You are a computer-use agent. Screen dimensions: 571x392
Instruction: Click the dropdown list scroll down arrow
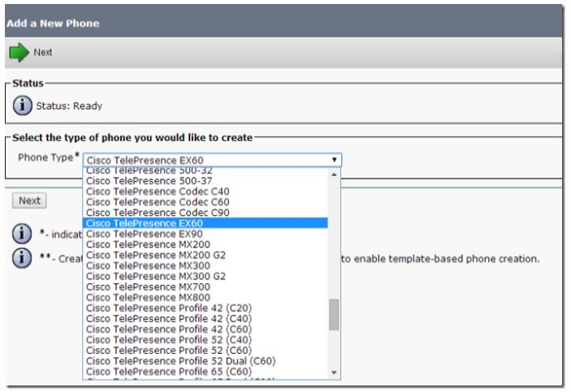[334, 373]
